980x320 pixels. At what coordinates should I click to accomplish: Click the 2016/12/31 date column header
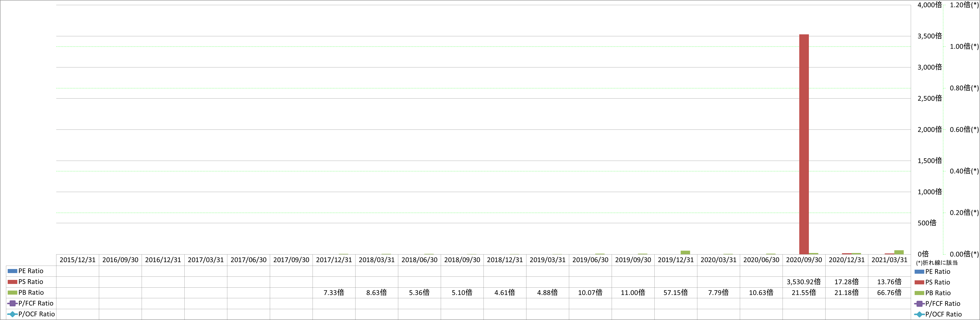coord(163,260)
